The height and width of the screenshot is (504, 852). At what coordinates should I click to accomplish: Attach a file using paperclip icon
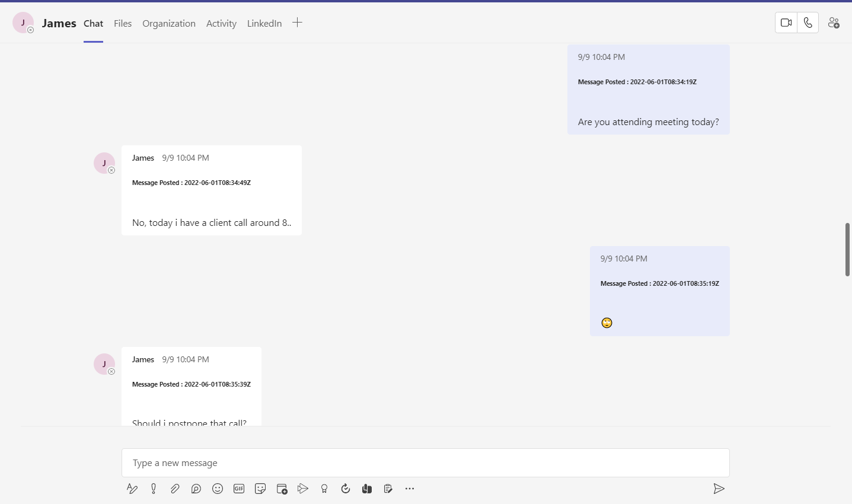coord(175,489)
